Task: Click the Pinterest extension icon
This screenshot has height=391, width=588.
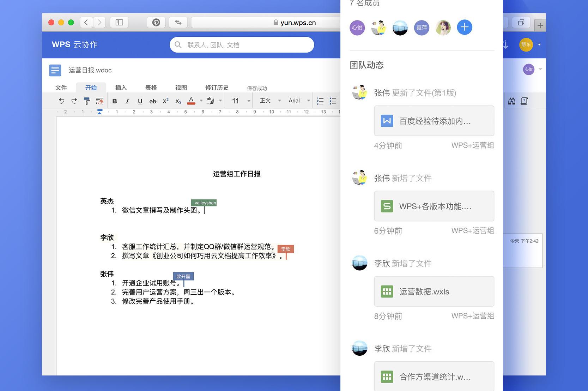Action: (x=156, y=23)
